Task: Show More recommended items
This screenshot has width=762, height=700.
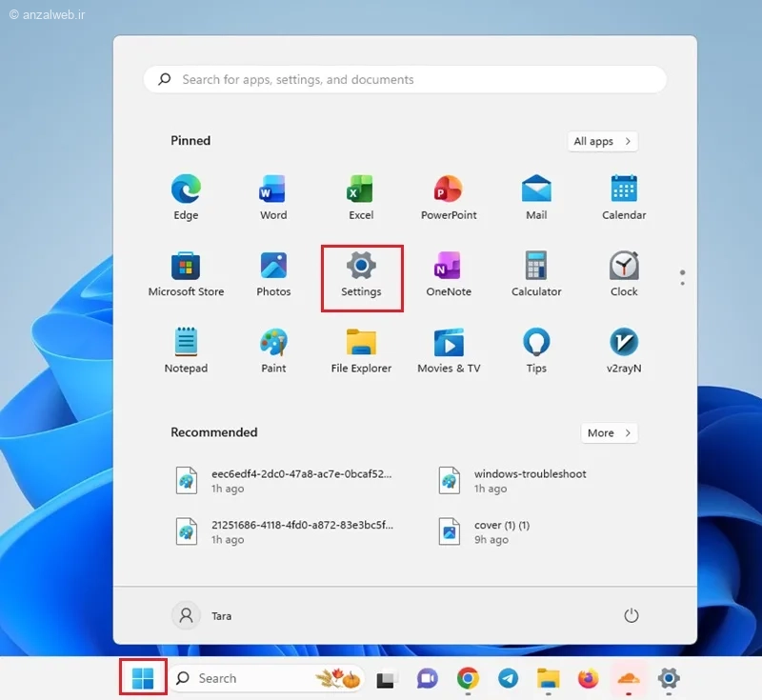Action: coord(610,432)
